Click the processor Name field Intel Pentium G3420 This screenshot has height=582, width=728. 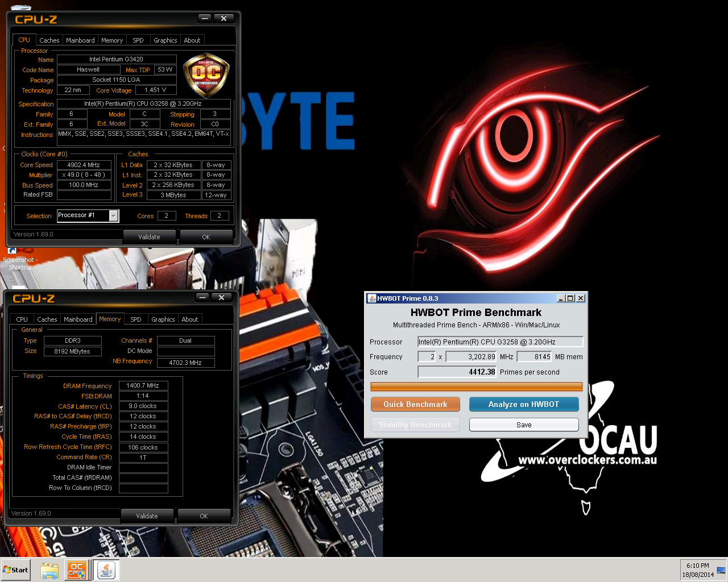pyautogui.click(x=117, y=59)
